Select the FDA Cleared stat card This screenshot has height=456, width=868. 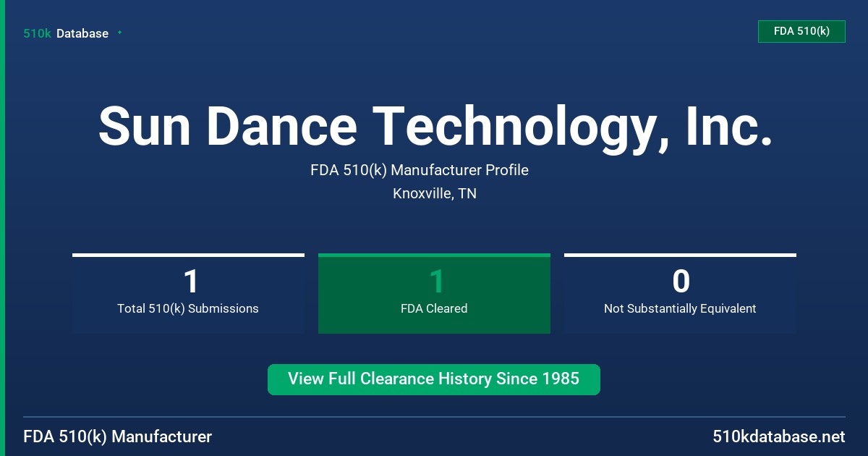434,293
